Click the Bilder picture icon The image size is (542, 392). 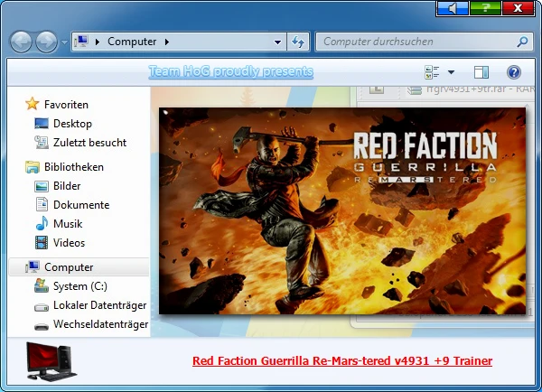[42, 186]
